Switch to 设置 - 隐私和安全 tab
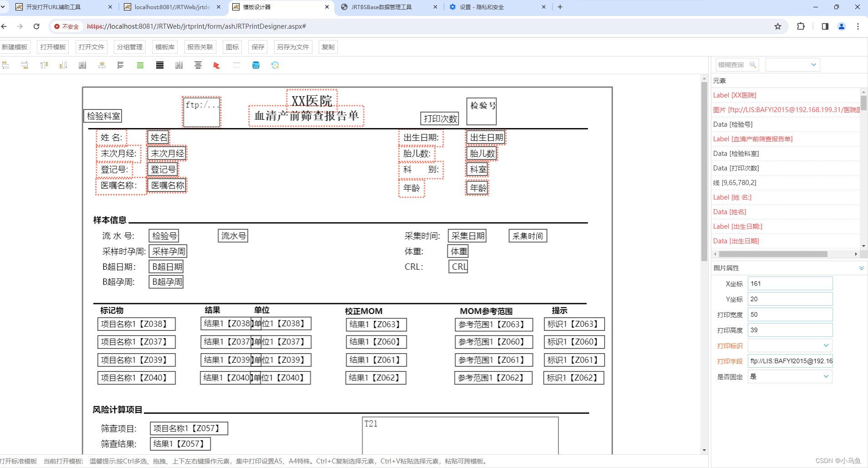This screenshot has height=468, width=868. coord(497,7)
